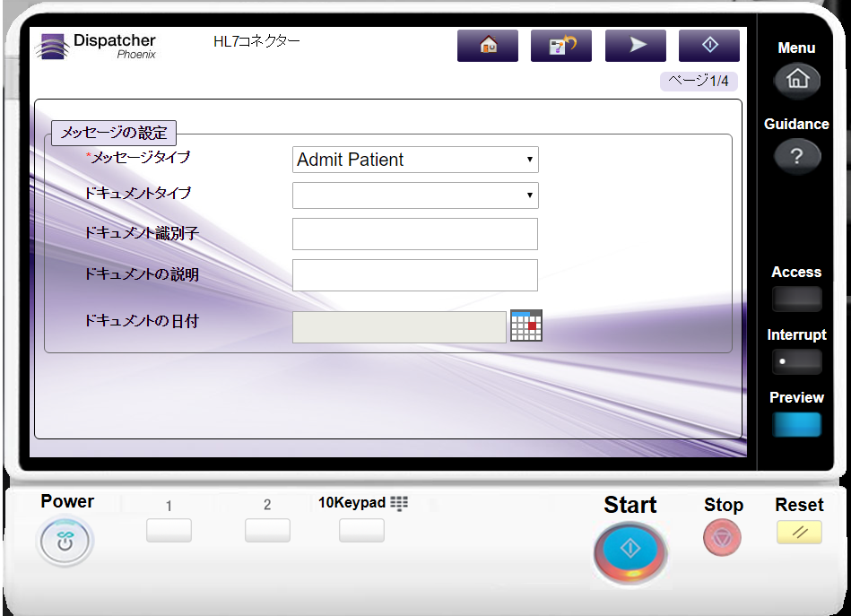Click the workflow return icon with arrow
The image size is (851, 616).
561,46
